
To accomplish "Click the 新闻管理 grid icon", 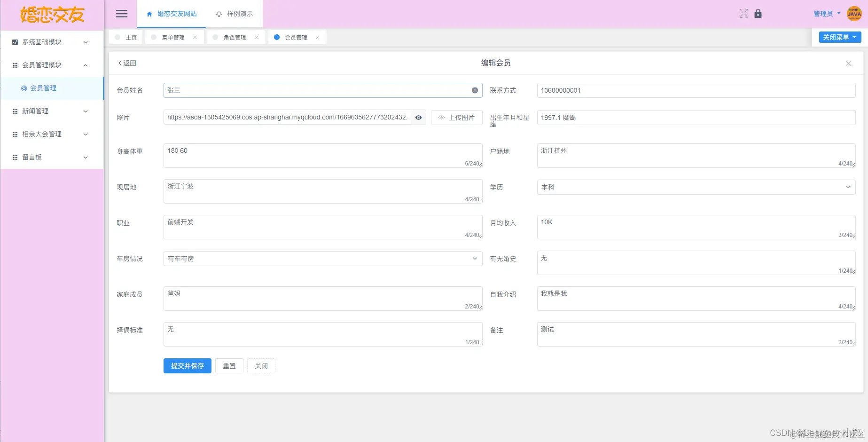I will (15, 111).
